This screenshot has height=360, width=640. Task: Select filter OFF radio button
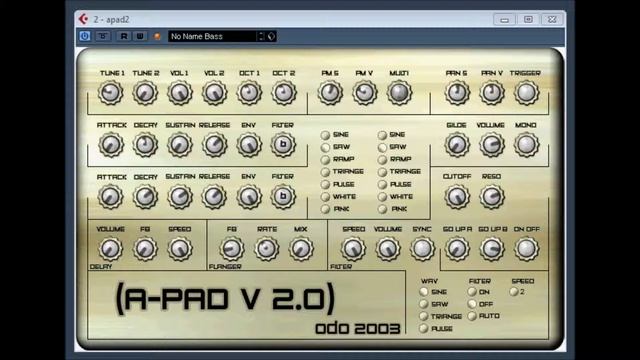click(x=472, y=304)
